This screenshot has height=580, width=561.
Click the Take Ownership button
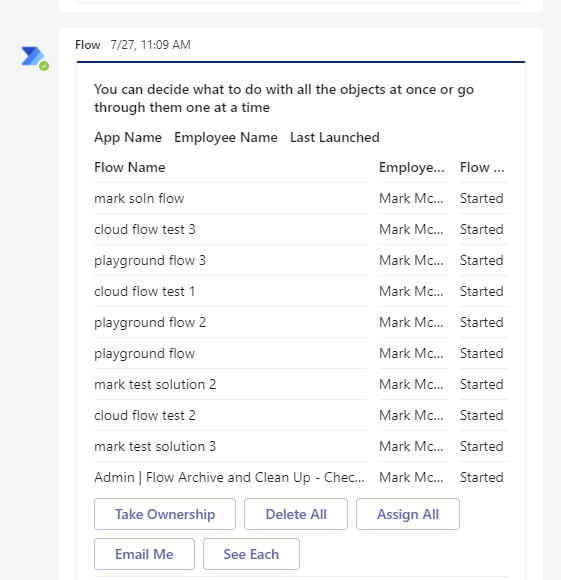pos(165,514)
